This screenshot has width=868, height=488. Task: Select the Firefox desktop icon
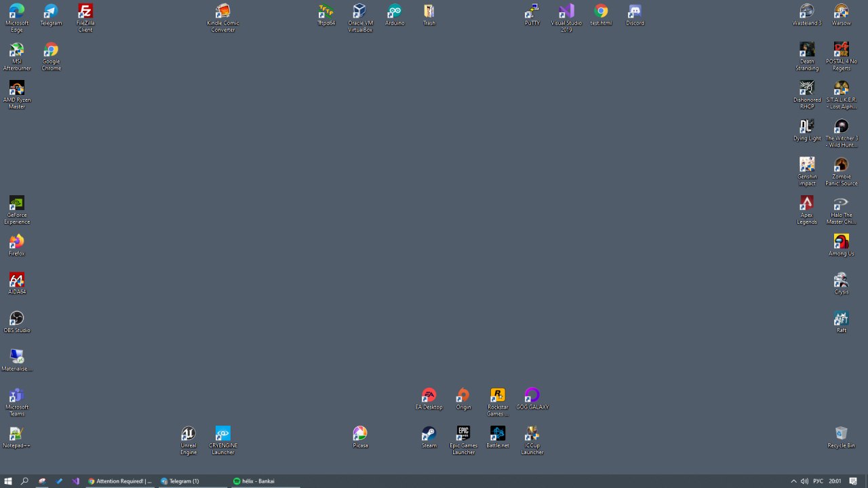(x=17, y=245)
